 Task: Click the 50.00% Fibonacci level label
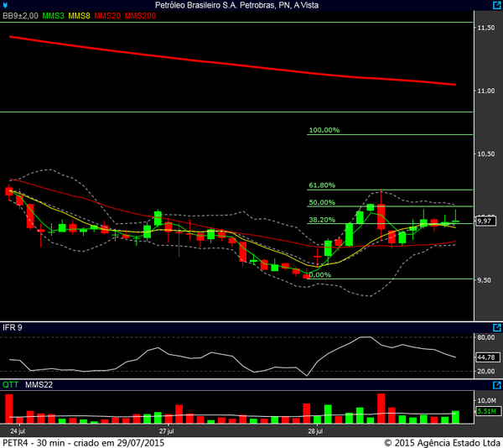pos(322,202)
